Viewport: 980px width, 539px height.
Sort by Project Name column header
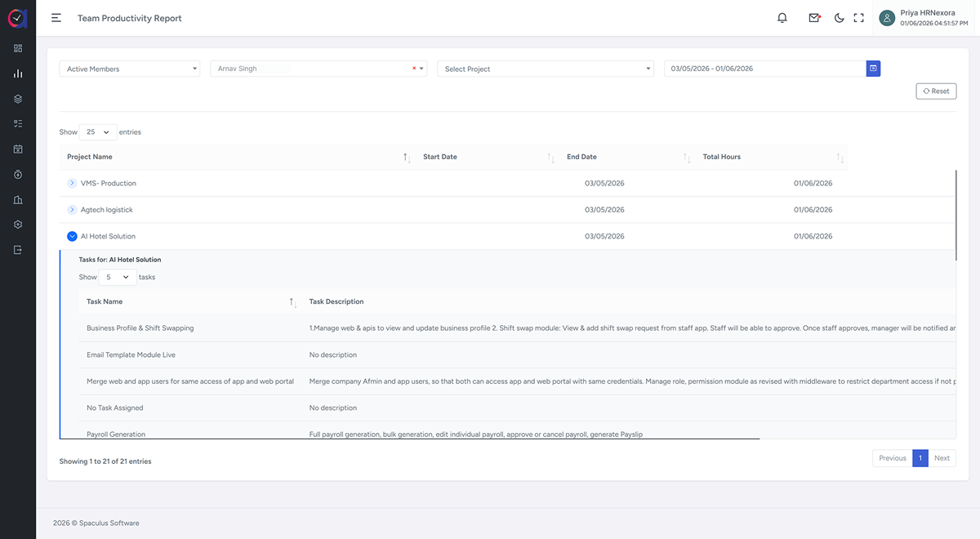pos(237,157)
